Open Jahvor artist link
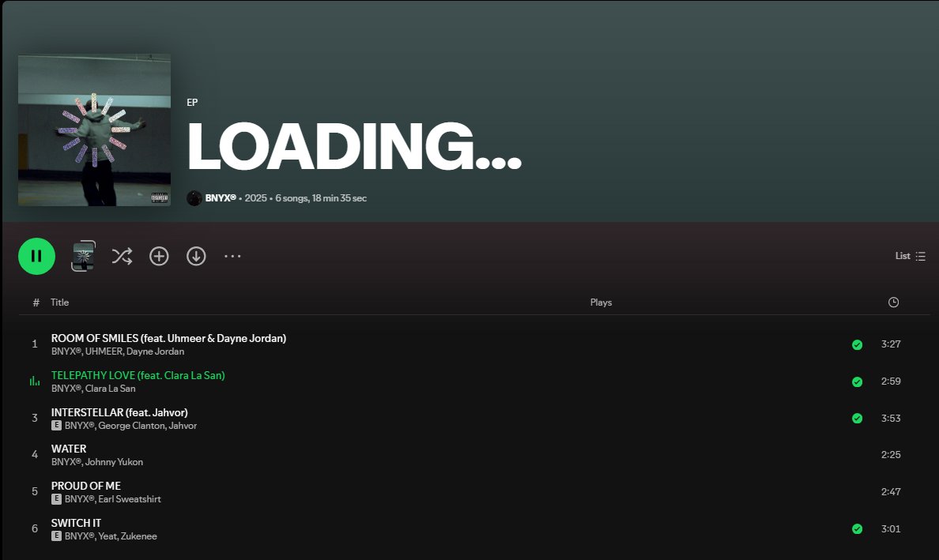This screenshot has height=560, width=939. coord(183,426)
